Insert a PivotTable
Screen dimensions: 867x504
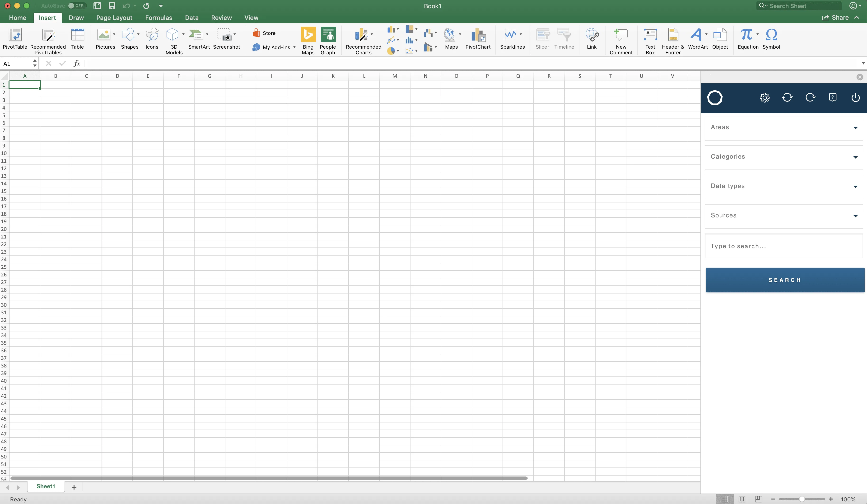tap(15, 39)
